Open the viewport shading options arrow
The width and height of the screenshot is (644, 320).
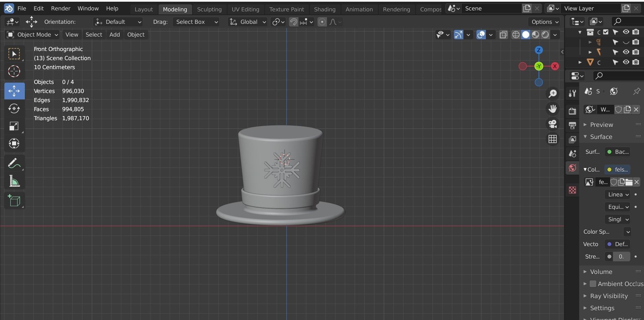555,35
